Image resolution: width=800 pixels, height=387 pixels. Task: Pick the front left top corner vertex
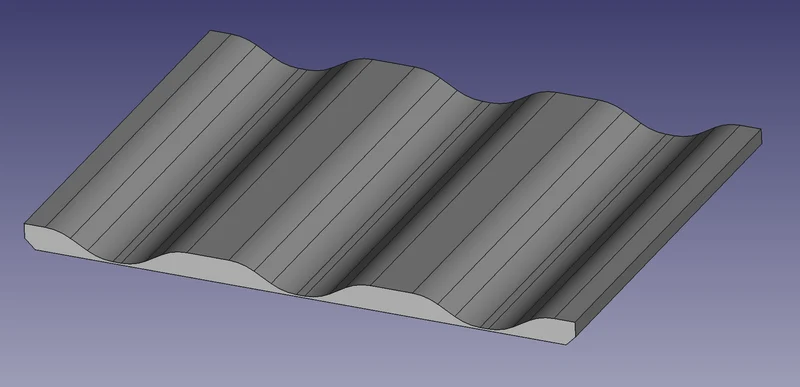point(24,224)
